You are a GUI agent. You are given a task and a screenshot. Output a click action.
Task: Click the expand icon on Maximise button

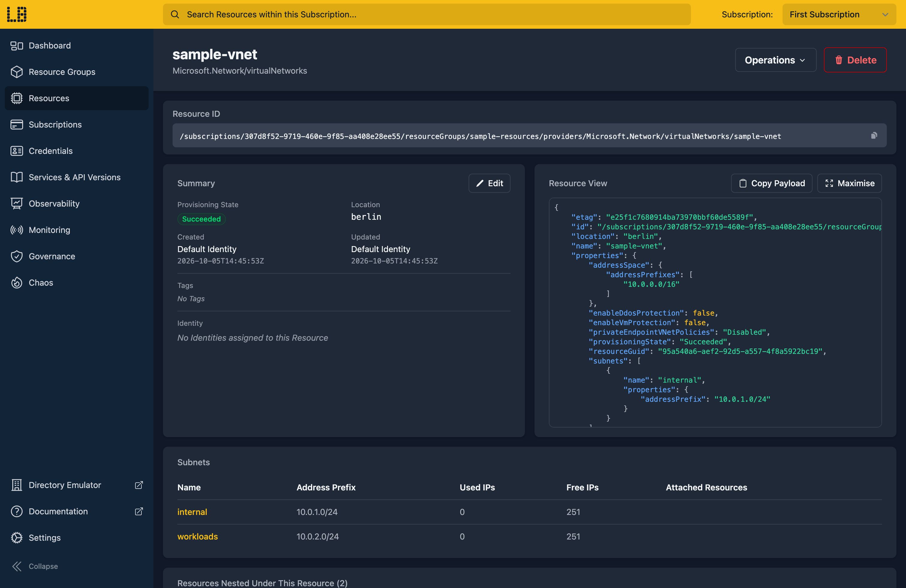829,183
